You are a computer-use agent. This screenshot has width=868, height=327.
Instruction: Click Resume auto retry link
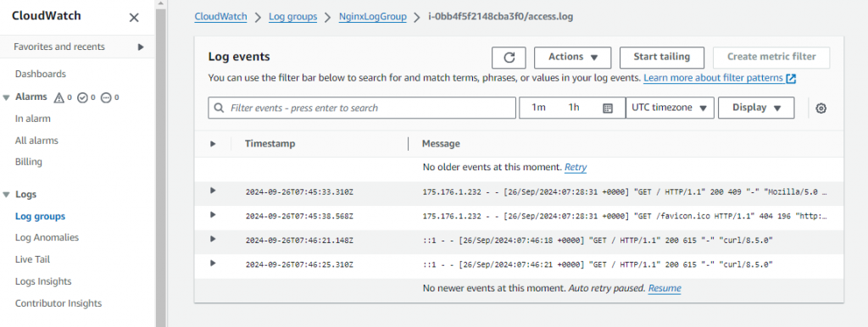tap(665, 288)
